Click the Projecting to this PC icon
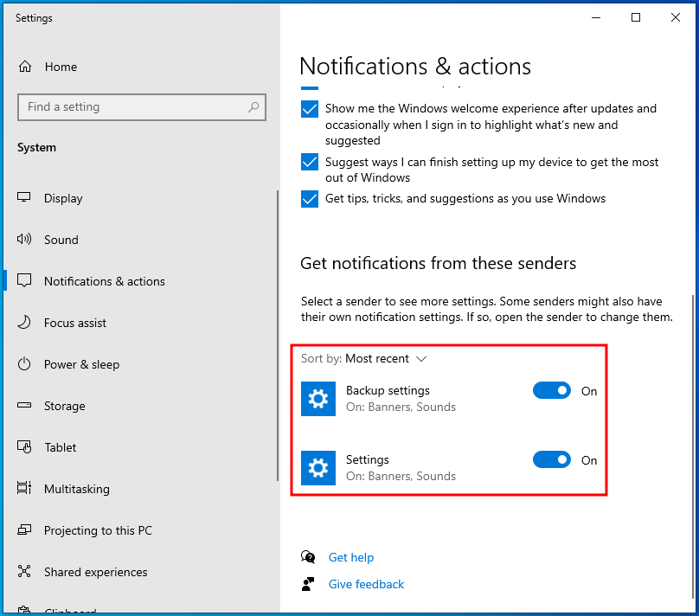The width and height of the screenshot is (699, 616). pyautogui.click(x=24, y=530)
